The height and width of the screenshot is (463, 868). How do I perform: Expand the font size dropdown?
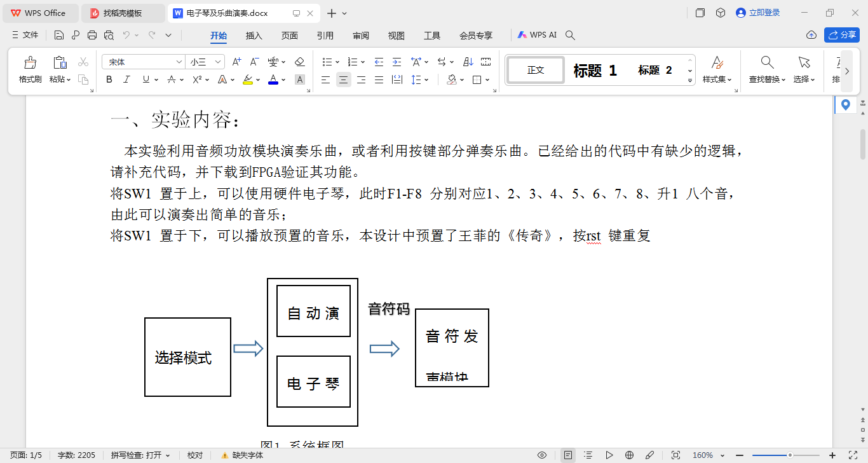pos(217,61)
